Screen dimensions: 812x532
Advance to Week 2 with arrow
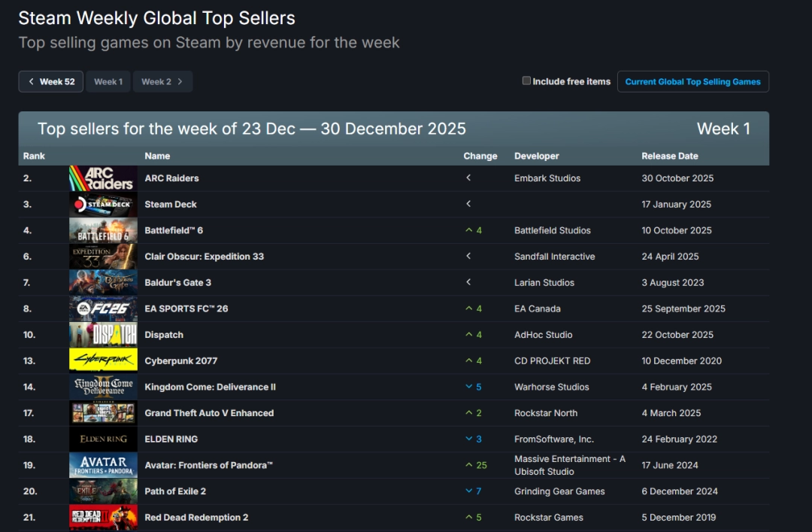[x=163, y=81]
